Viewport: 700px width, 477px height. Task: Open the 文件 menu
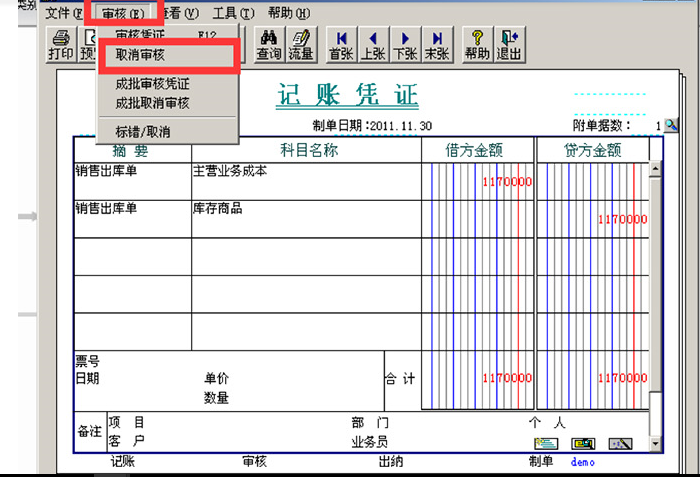(x=64, y=13)
